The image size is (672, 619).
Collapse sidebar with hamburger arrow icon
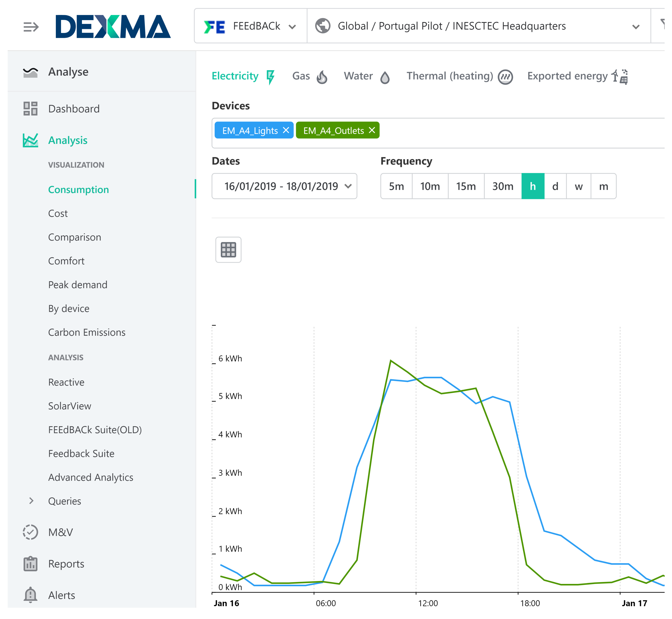click(31, 27)
